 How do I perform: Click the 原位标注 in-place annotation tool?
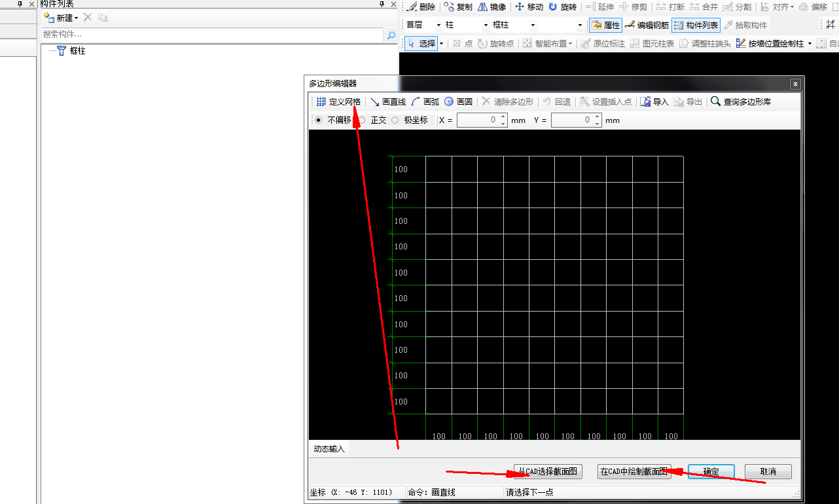(x=603, y=44)
